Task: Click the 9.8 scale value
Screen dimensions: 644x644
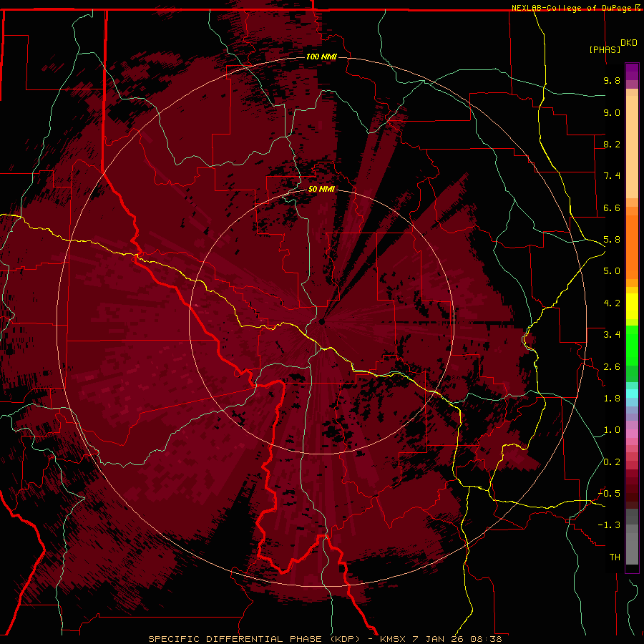Action: tap(612, 80)
